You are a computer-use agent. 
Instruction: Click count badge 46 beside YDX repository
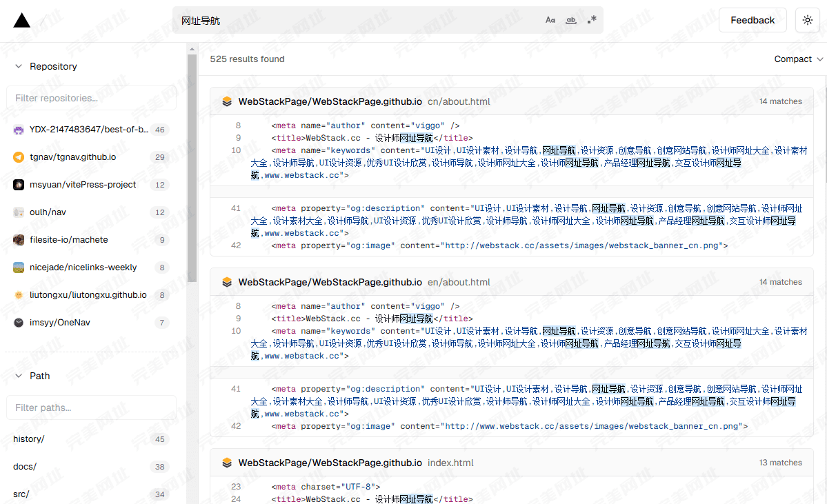(x=160, y=130)
